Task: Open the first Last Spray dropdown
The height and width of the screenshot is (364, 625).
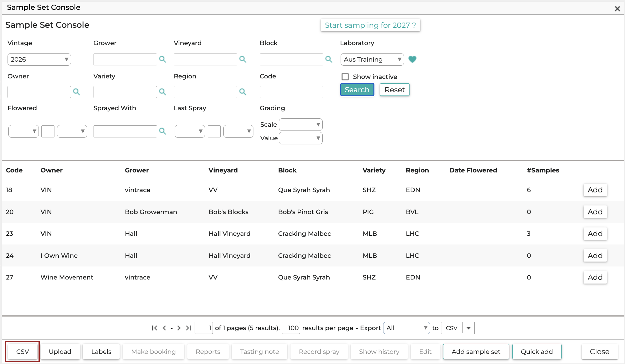Action: tap(190, 131)
